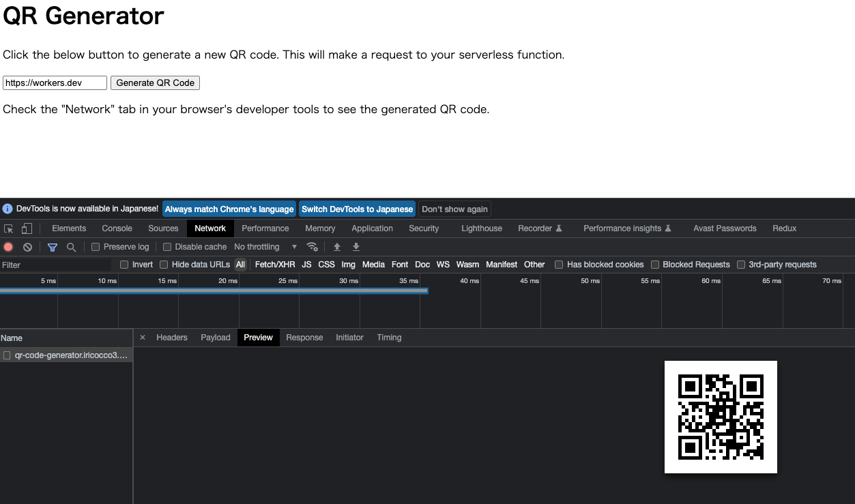Filter requests by Fetch/XHR

pos(275,265)
